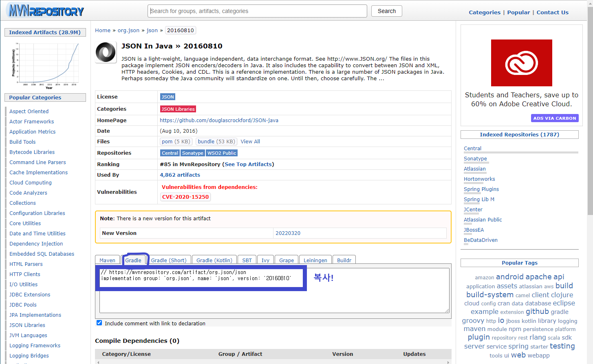Screen dimensions: 593x364
Task: Open Cloud Computing category
Action: (x=31, y=182)
